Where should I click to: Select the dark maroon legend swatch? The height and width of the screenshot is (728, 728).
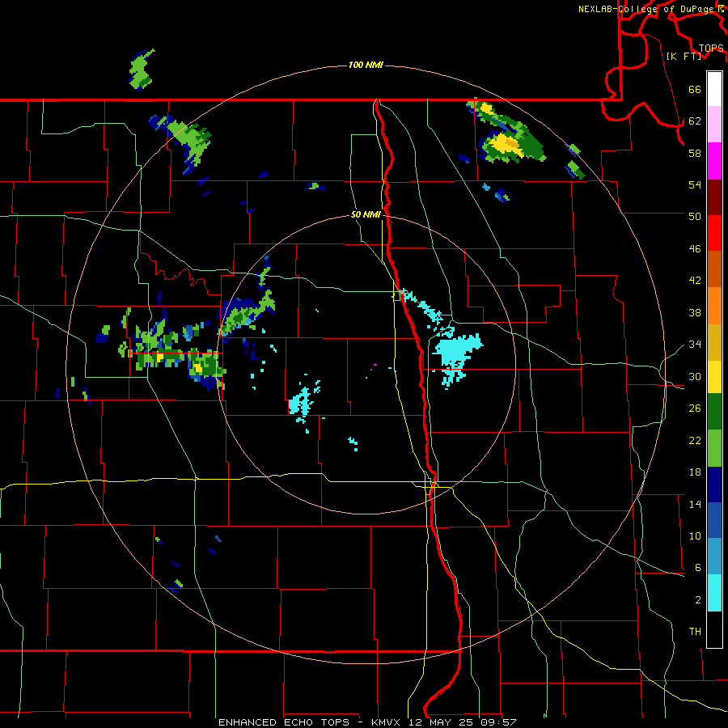(714, 198)
